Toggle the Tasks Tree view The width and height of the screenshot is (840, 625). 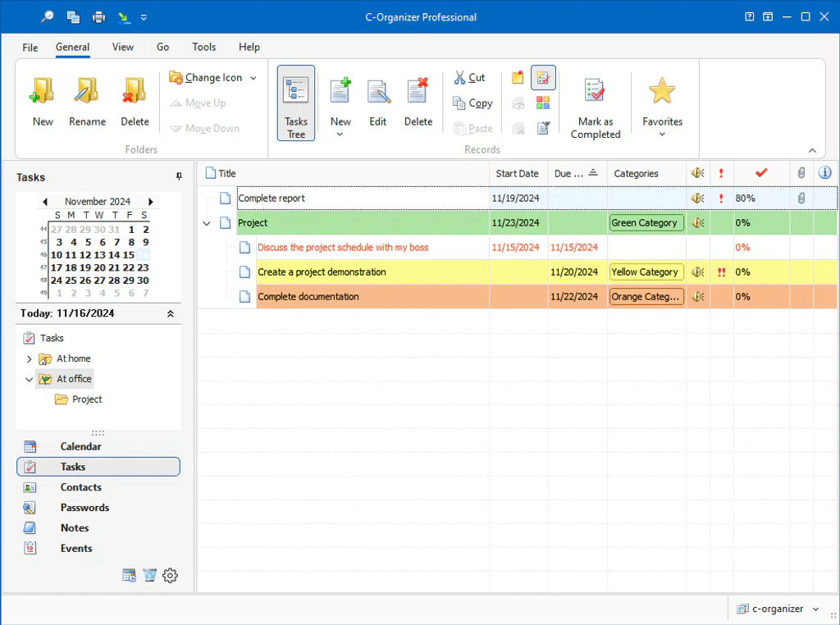point(295,103)
